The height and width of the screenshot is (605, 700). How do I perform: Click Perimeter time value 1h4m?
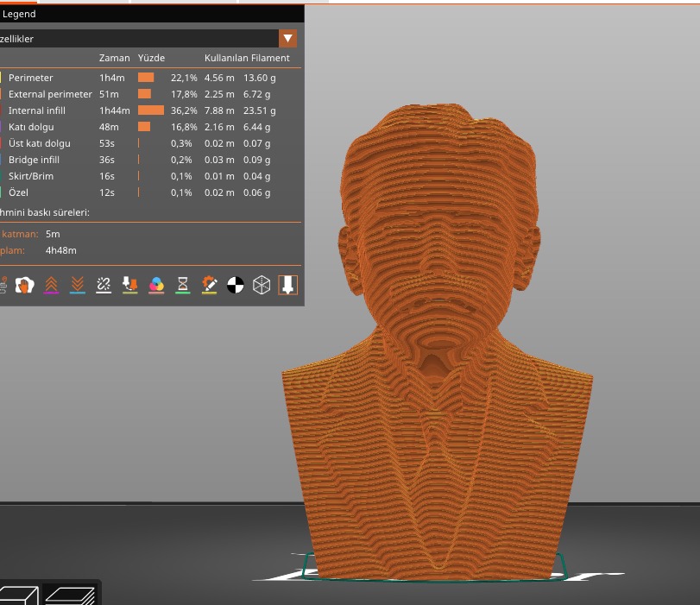click(112, 78)
